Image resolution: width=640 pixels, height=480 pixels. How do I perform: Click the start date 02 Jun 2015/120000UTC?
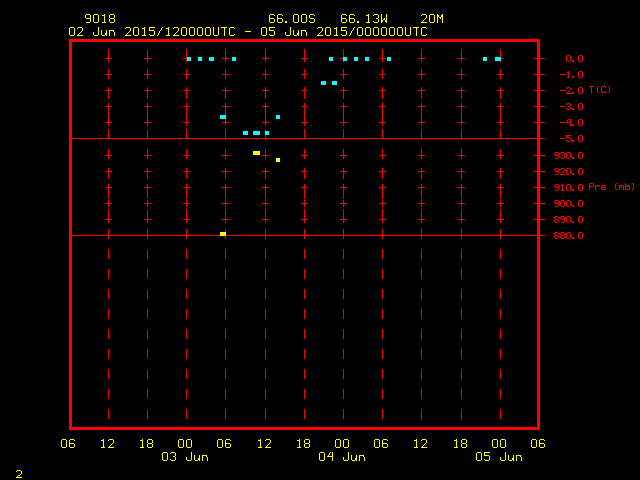[x=152, y=32]
